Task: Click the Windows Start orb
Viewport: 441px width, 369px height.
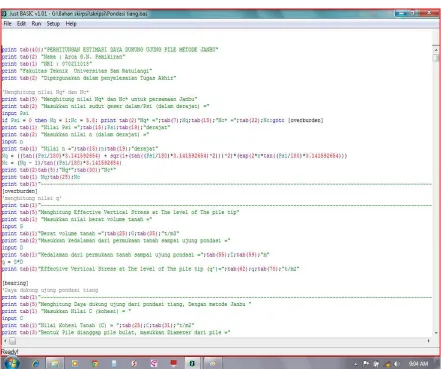Action: [11, 363]
